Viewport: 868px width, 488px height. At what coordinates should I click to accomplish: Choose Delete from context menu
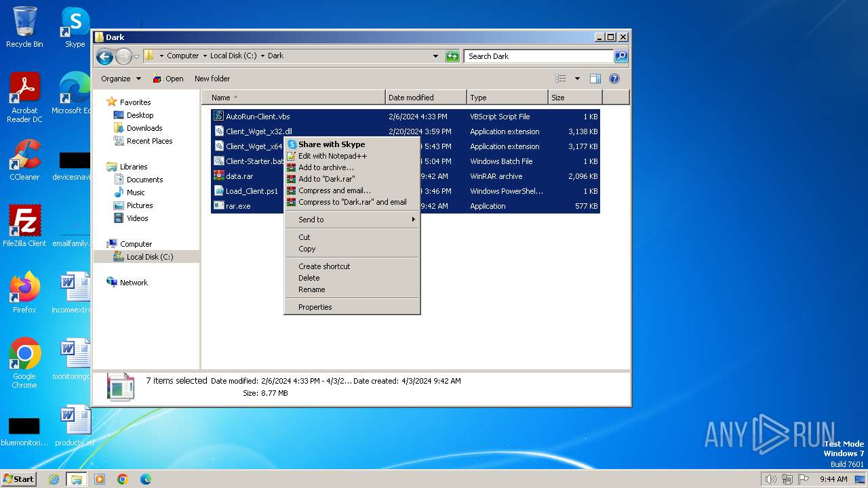(x=352, y=278)
